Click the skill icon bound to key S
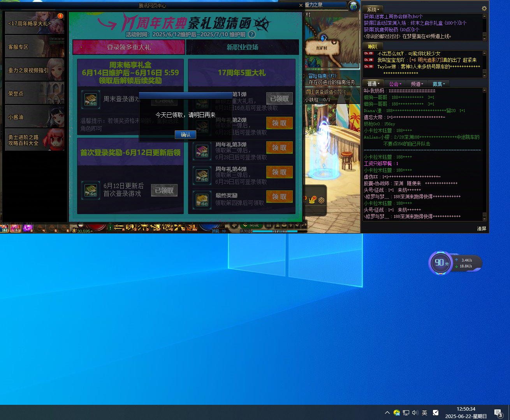Image resolution: width=510 pixels, height=420 pixels. pyautogui.click(x=131, y=227)
